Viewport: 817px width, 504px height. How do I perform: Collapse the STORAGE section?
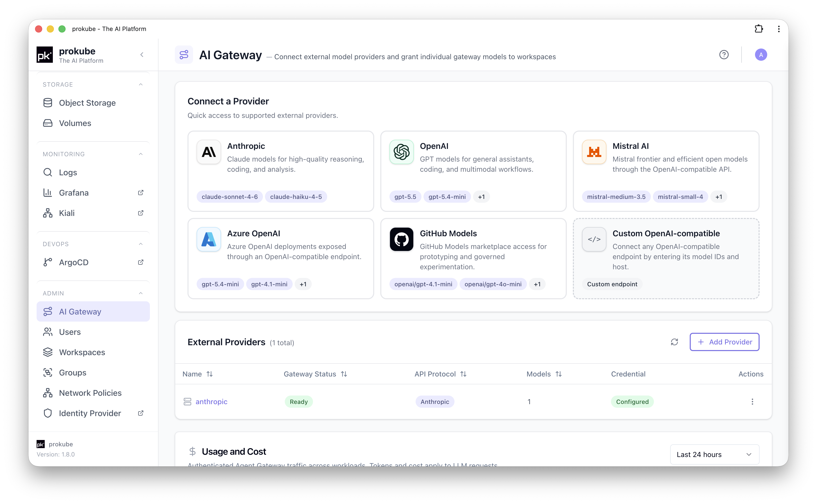[141, 85]
